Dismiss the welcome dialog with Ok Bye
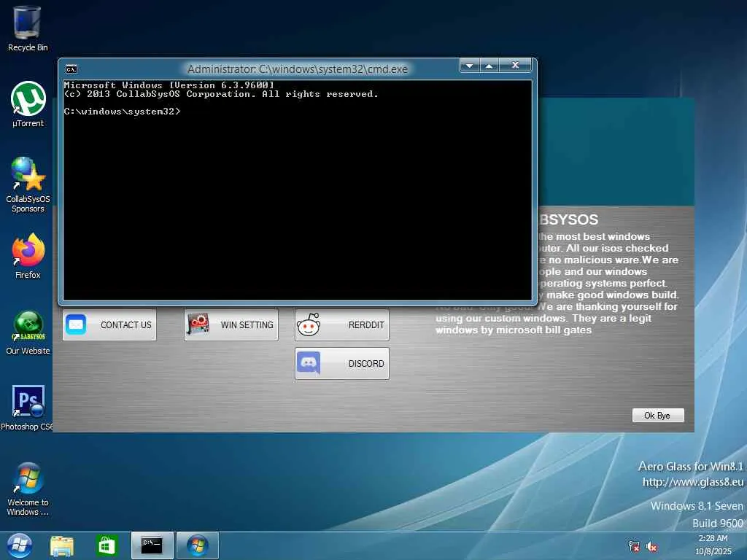 658,415
